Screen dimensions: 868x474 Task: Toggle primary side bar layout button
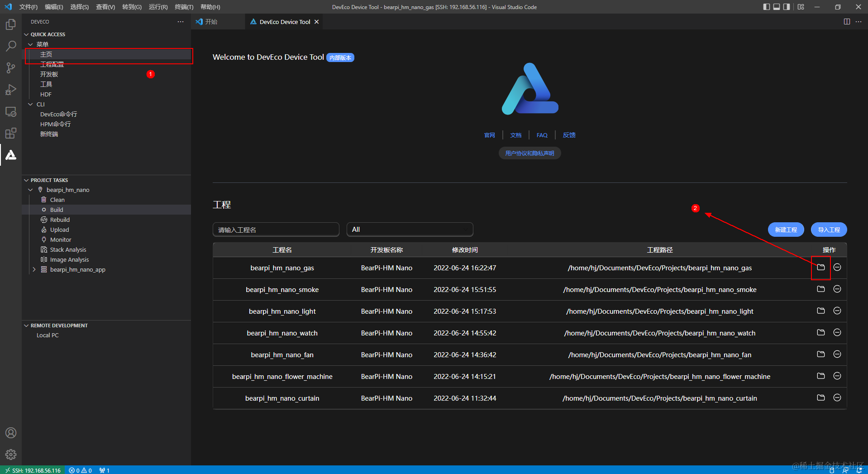[766, 7]
